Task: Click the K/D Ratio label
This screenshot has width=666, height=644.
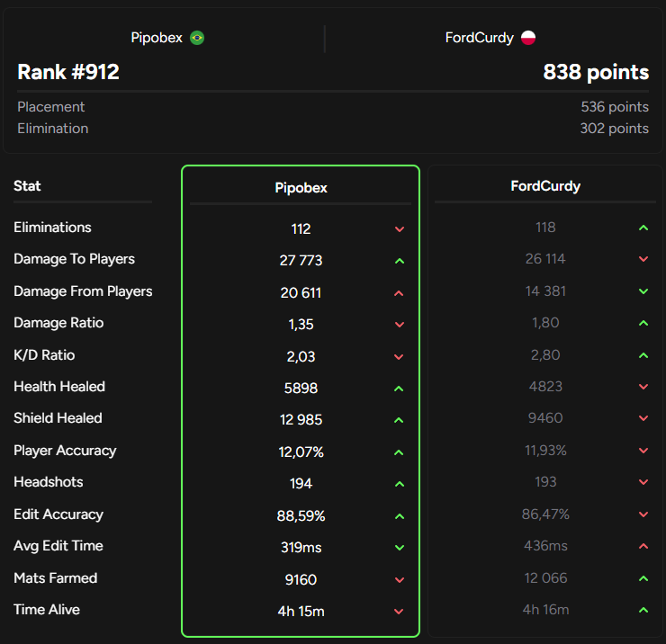Action: (x=44, y=355)
